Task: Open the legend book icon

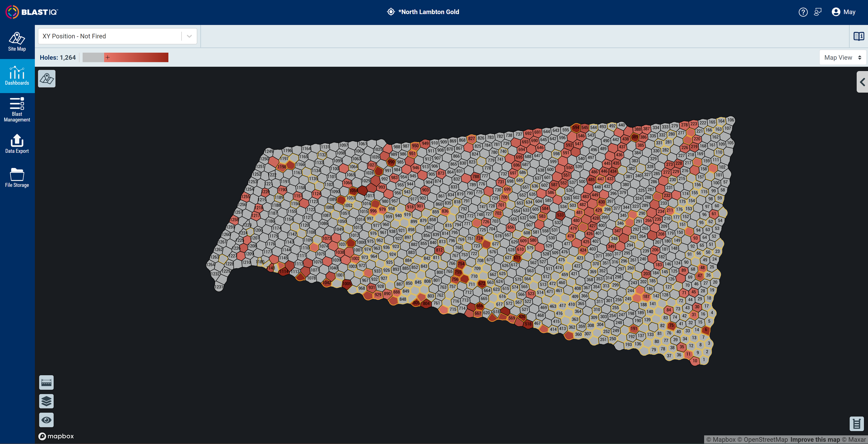Action: coord(859,36)
